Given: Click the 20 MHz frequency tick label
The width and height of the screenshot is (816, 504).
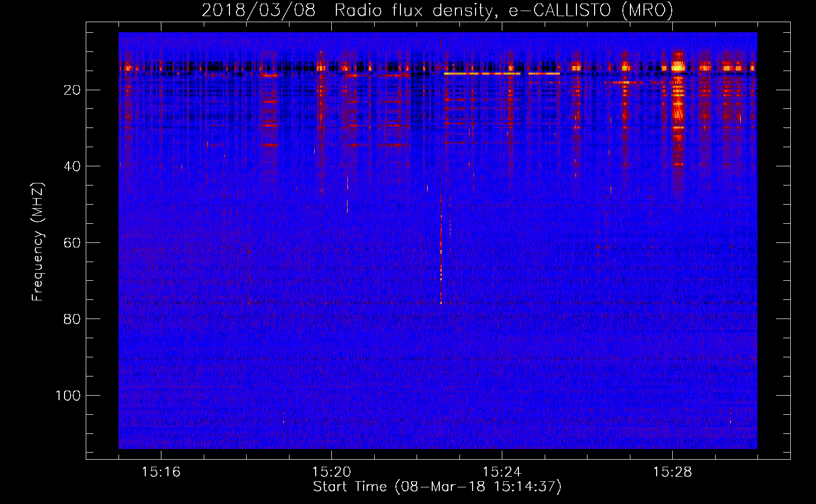Looking at the screenshot, I should pyautogui.click(x=73, y=90).
